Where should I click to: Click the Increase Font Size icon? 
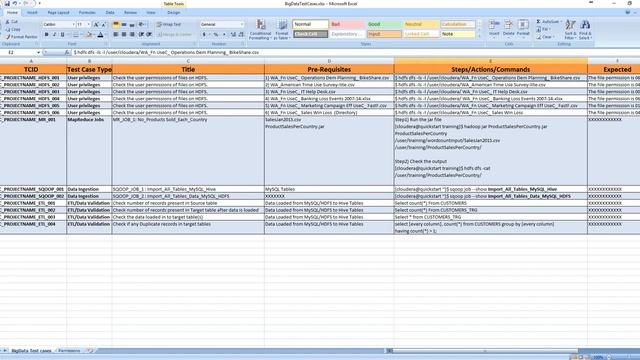(96, 24)
